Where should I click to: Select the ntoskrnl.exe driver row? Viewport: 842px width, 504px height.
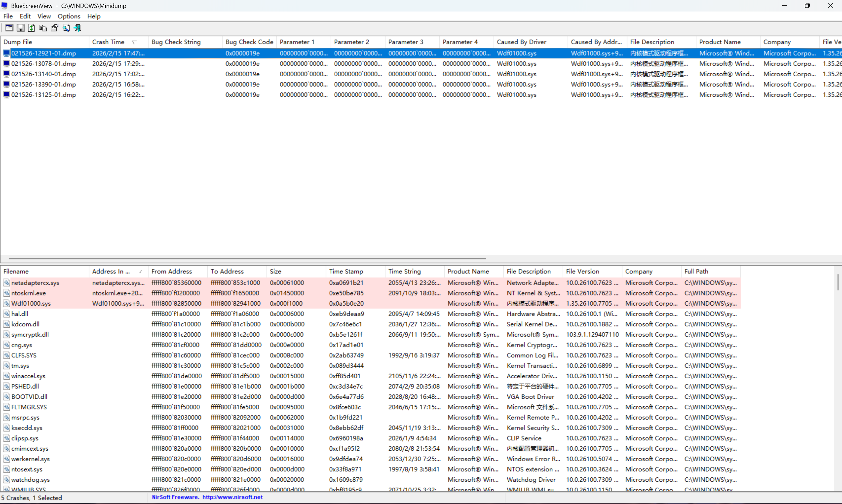29,293
